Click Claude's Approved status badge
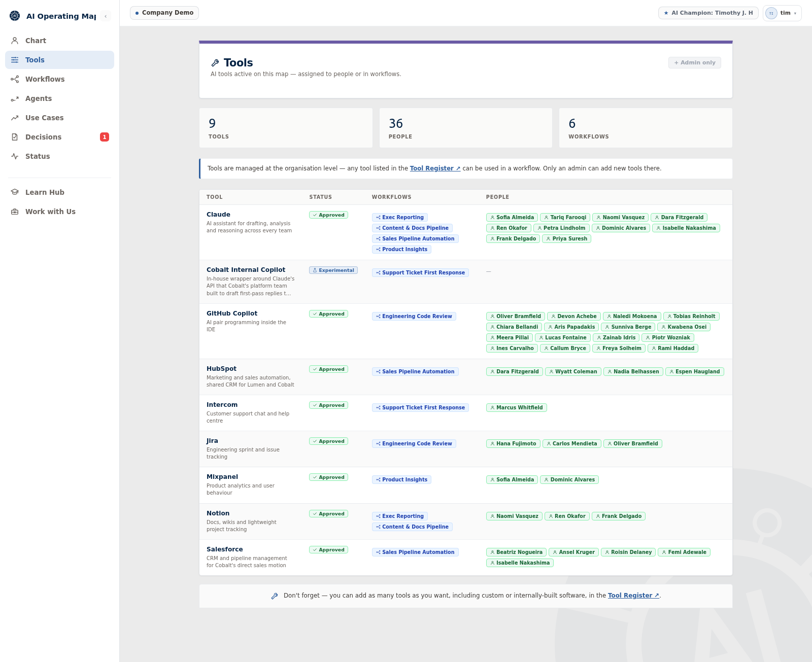The width and height of the screenshot is (812, 662). (x=328, y=215)
